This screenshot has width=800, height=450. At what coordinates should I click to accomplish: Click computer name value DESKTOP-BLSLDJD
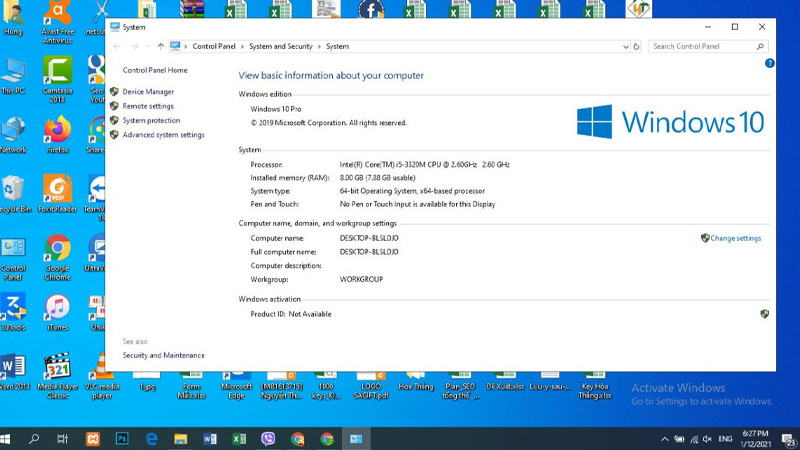pos(369,238)
